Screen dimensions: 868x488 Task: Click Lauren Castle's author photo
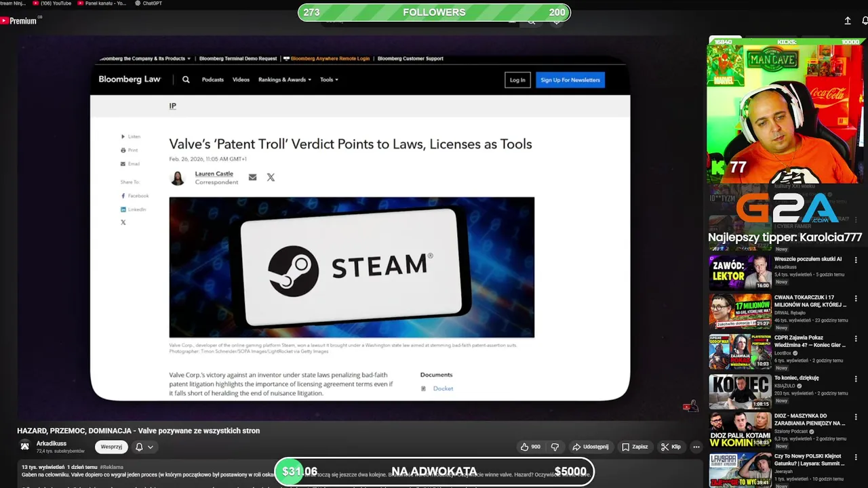(x=178, y=178)
